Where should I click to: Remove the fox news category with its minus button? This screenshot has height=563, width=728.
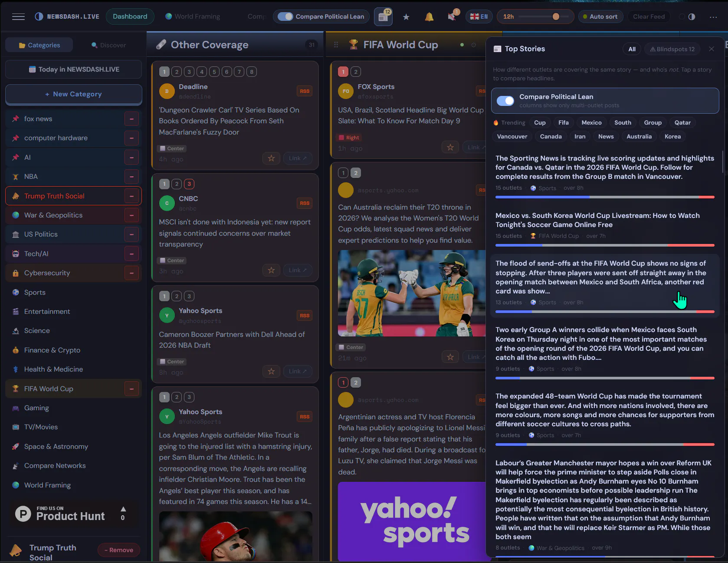coord(131,119)
